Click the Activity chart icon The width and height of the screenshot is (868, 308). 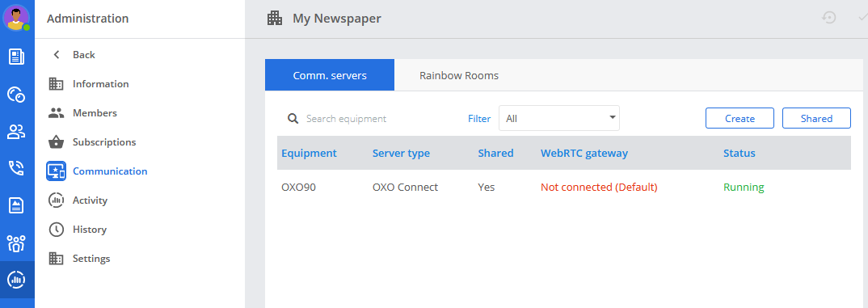coord(56,200)
